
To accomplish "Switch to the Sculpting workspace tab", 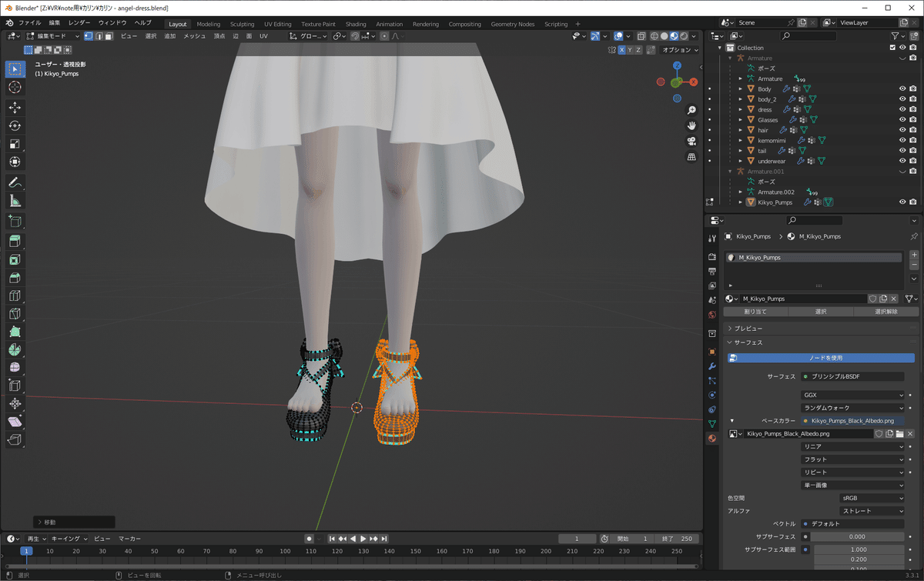I will (242, 24).
